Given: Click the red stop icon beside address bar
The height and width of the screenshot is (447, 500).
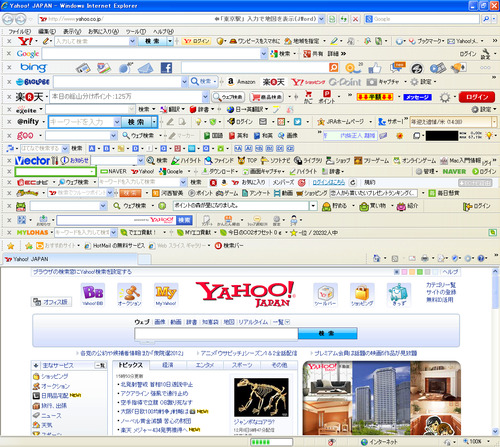Looking at the screenshot, I should (x=355, y=19).
